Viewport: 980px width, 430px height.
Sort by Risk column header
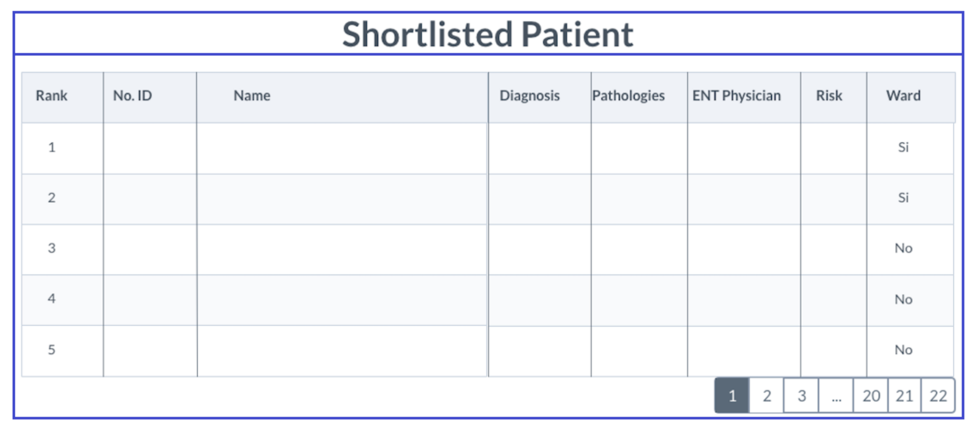[x=829, y=95]
